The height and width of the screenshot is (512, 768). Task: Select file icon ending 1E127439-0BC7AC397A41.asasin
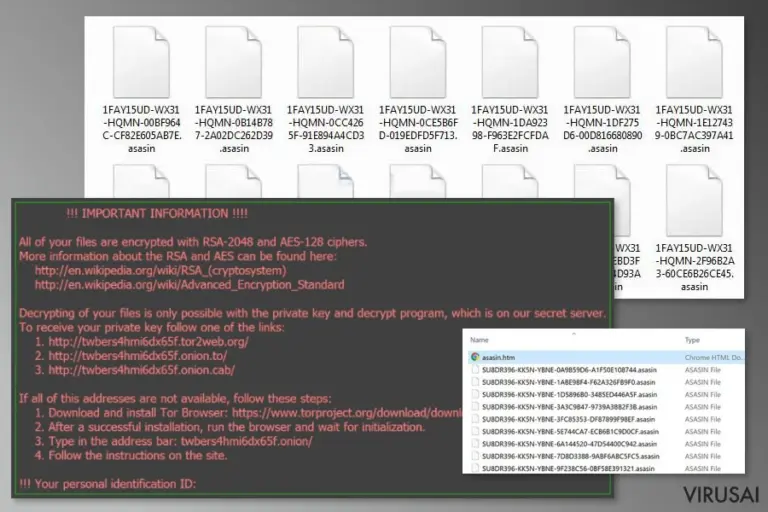(695, 62)
